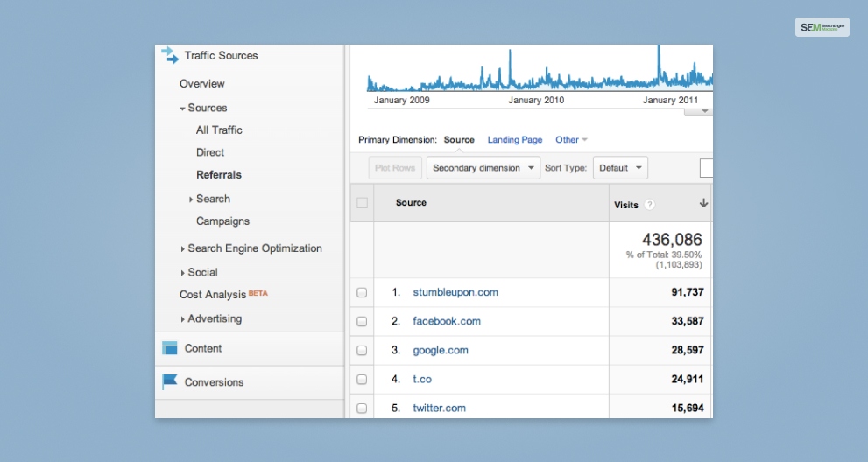868x462 pixels.
Task: Select All Traffic in Sources
Action: [219, 130]
